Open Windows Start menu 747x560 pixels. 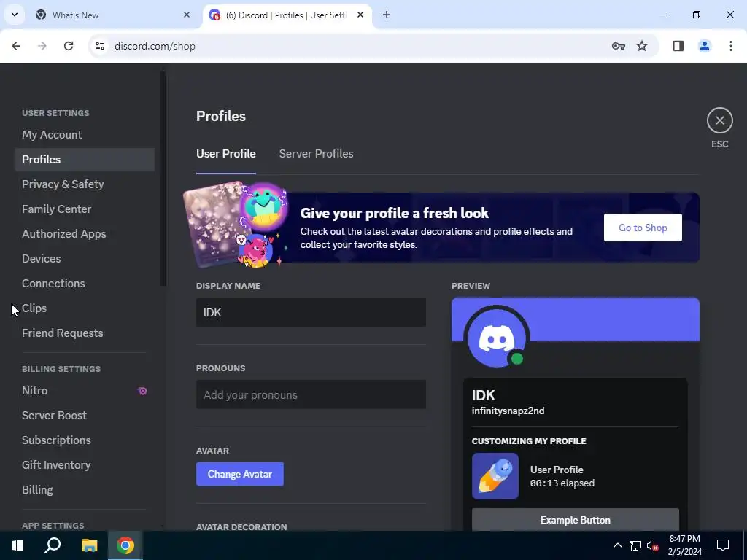point(18,545)
